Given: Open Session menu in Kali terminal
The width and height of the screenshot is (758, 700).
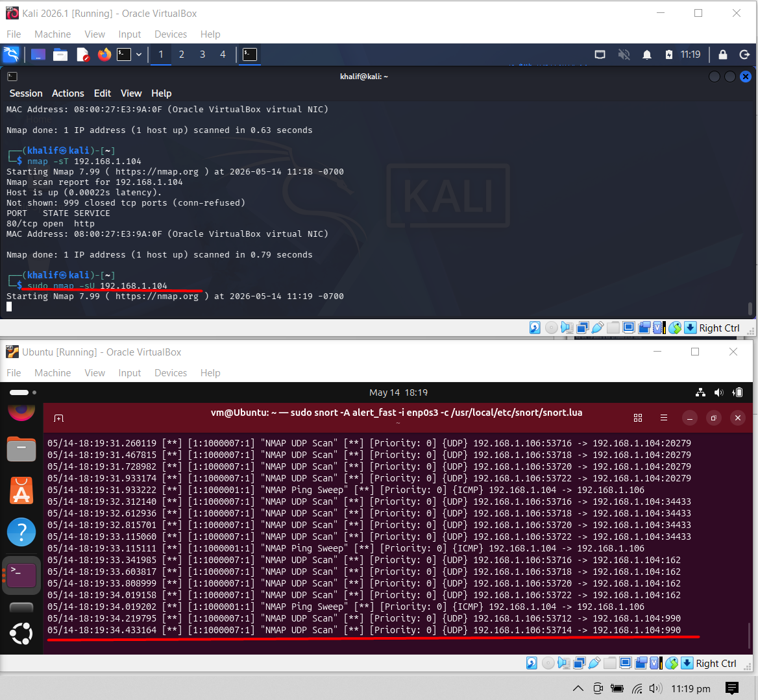Looking at the screenshot, I should (26, 93).
